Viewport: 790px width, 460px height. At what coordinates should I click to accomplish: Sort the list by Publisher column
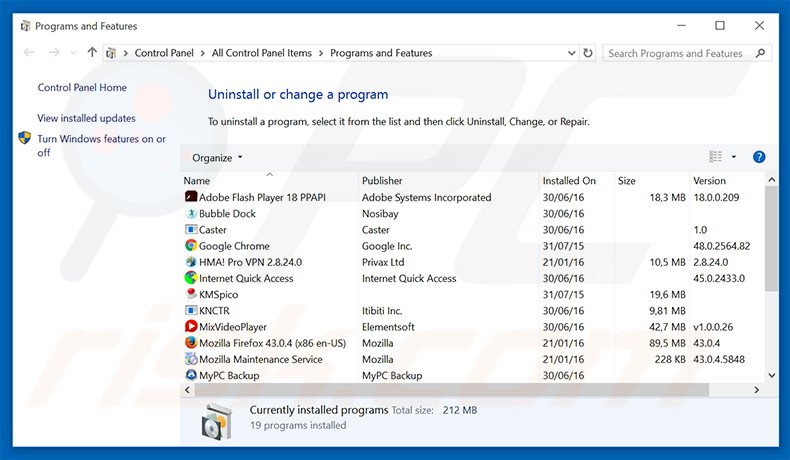coord(382,181)
